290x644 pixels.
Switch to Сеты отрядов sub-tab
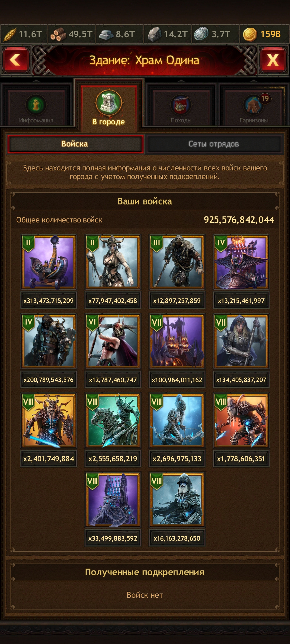[214, 144]
